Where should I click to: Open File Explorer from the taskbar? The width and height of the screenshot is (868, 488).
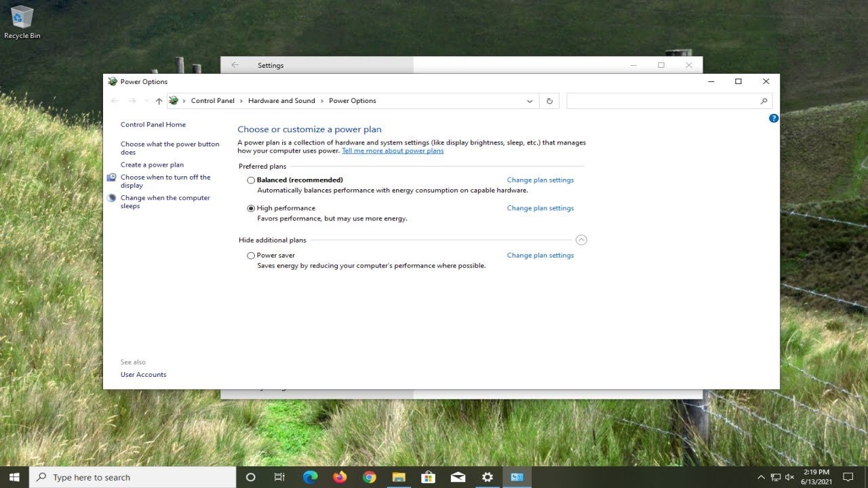point(399,477)
